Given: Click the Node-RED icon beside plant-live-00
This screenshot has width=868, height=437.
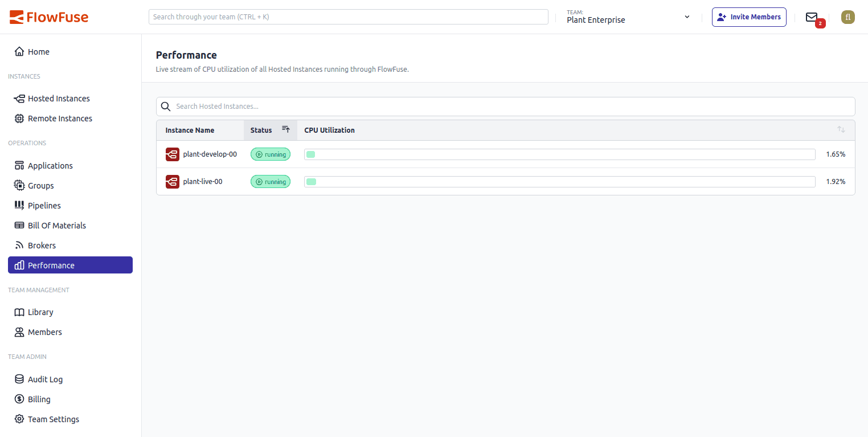Looking at the screenshot, I should click(172, 181).
